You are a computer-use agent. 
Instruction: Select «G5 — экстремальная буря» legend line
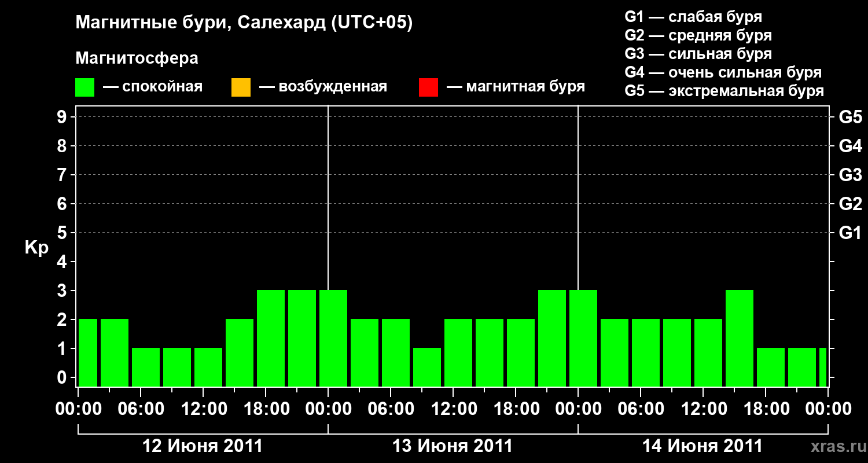click(724, 91)
